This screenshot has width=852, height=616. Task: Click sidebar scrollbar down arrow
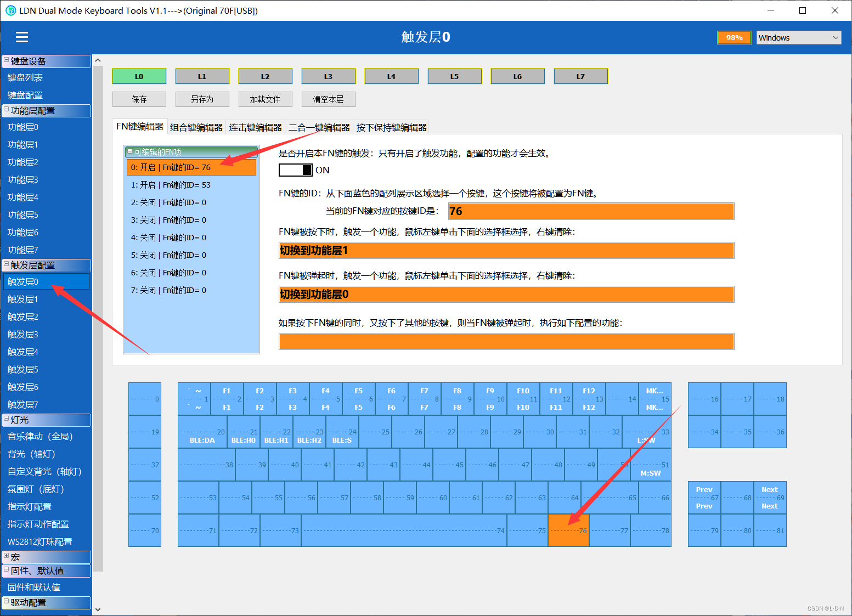[x=98, y=609]
